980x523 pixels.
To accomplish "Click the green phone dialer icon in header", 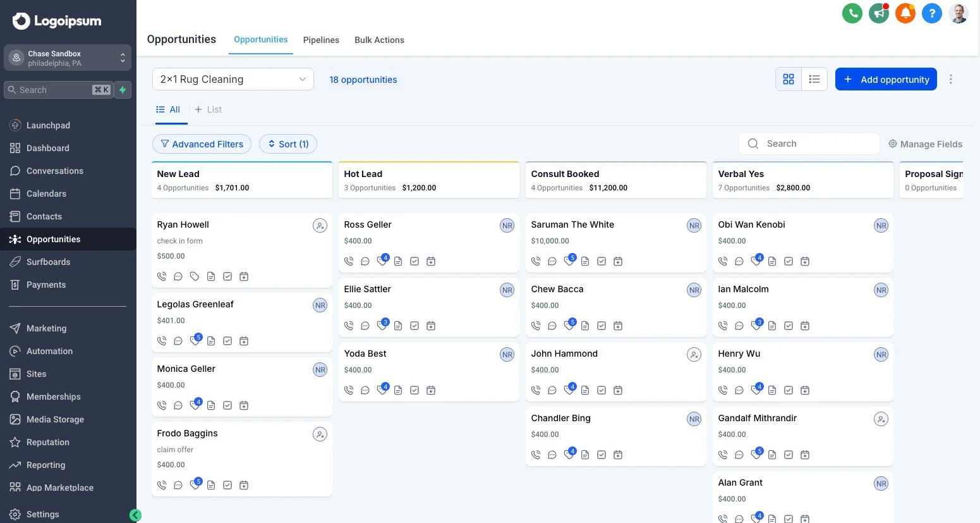I will coord(852,13).
